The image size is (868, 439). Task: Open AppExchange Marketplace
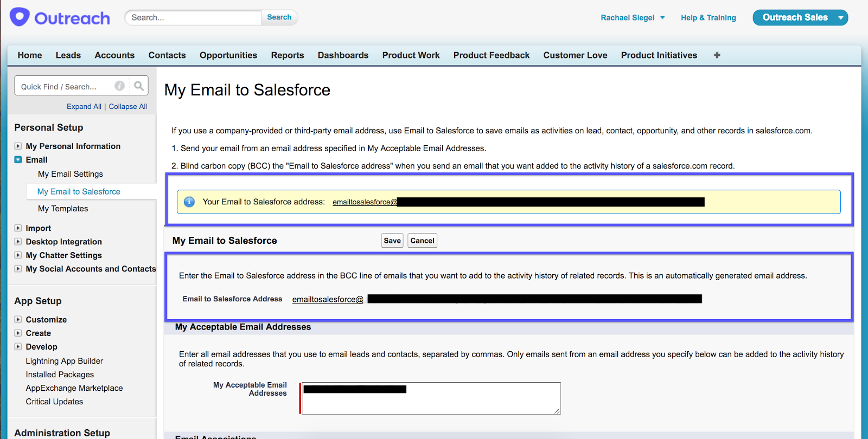point(74,388)
